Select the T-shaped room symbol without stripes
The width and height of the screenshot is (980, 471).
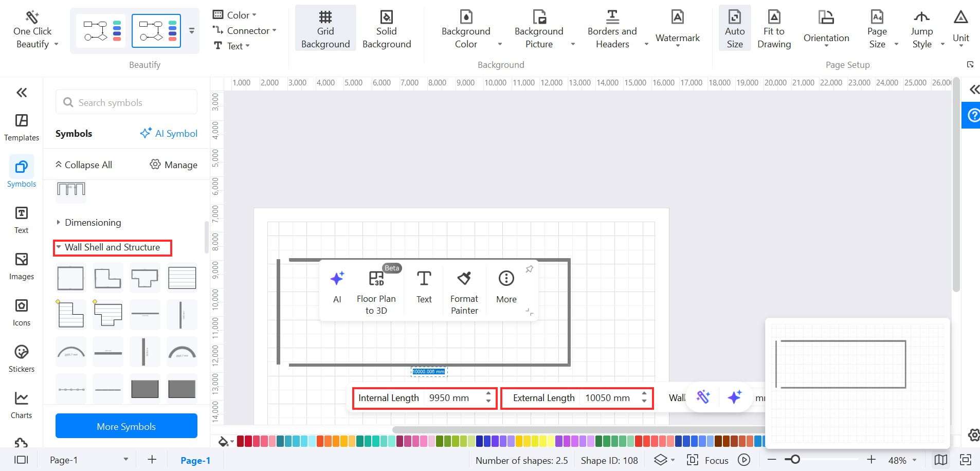pos(144,278)
